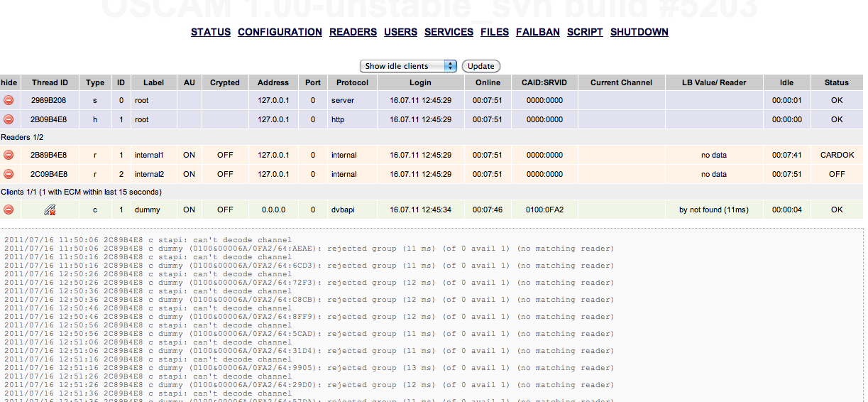Click thread ID 2989B208
Screen dimensions: 868x402
[48, 101]
